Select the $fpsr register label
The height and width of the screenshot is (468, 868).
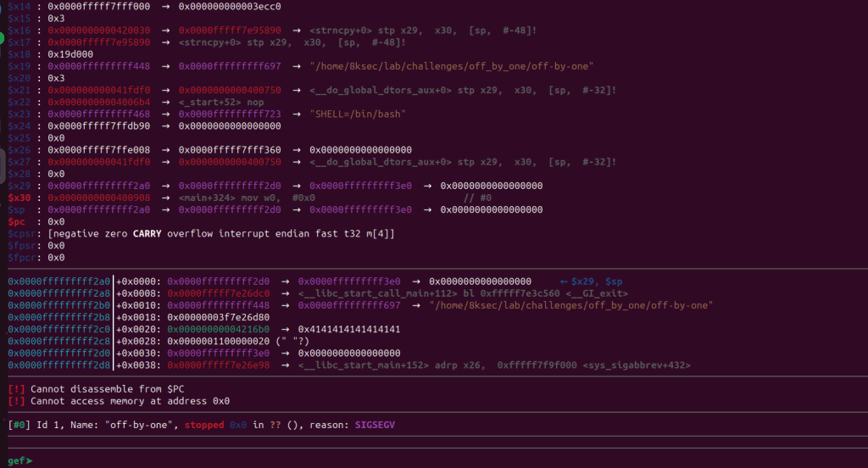click(x=21, y=245)
